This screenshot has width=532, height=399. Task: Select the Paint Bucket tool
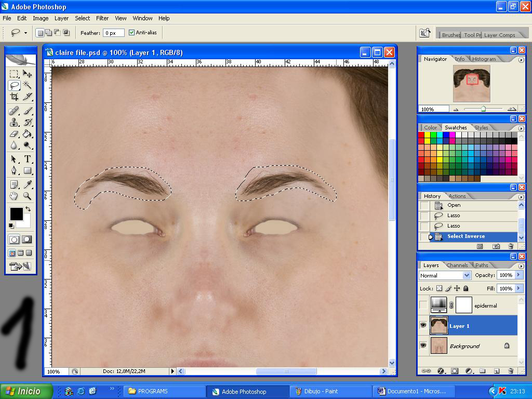(27, 134)
